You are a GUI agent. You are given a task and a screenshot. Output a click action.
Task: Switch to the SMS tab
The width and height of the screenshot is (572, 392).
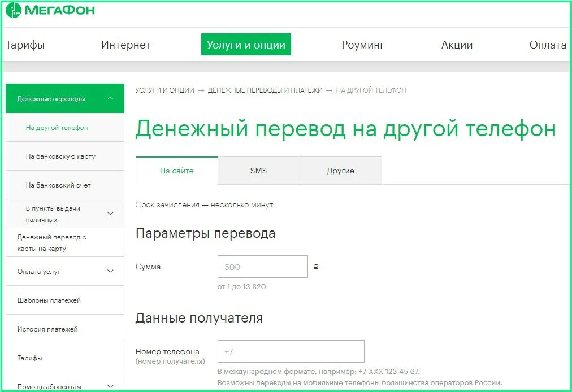point(258,170)
